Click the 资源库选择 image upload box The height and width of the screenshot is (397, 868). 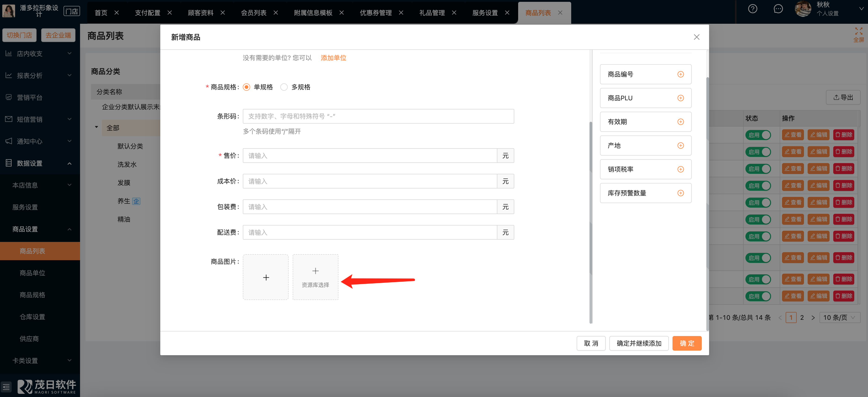[315, 277]
